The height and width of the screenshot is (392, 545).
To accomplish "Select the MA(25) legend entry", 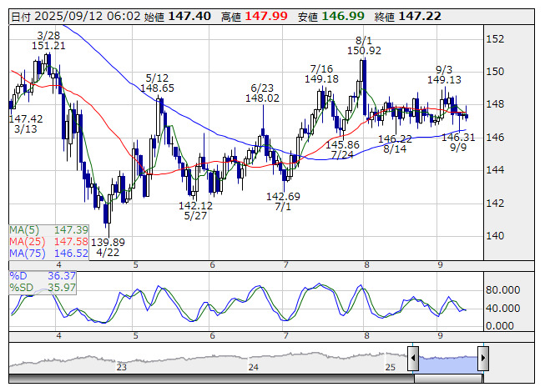I will click(x=42, y=241).
